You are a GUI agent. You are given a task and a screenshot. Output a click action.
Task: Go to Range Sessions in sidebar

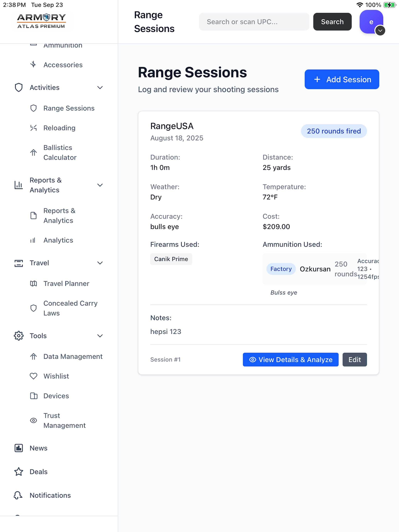coord(69,108)
